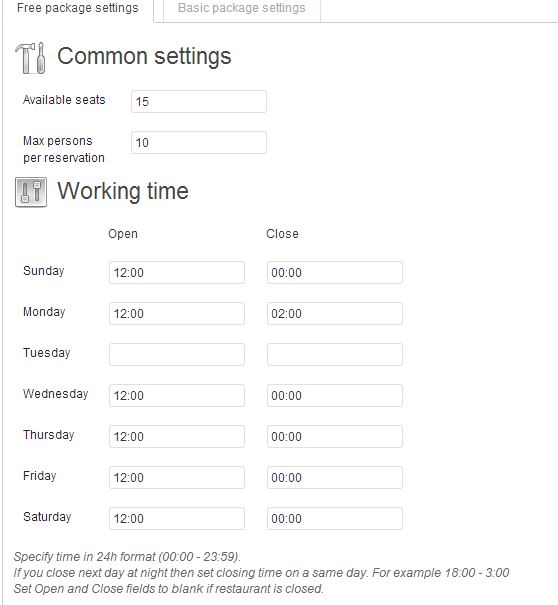This screenshot has width=558, height=605.
Task: Click Monday close time showing 02:00
Action: click(x=335, y=313)
